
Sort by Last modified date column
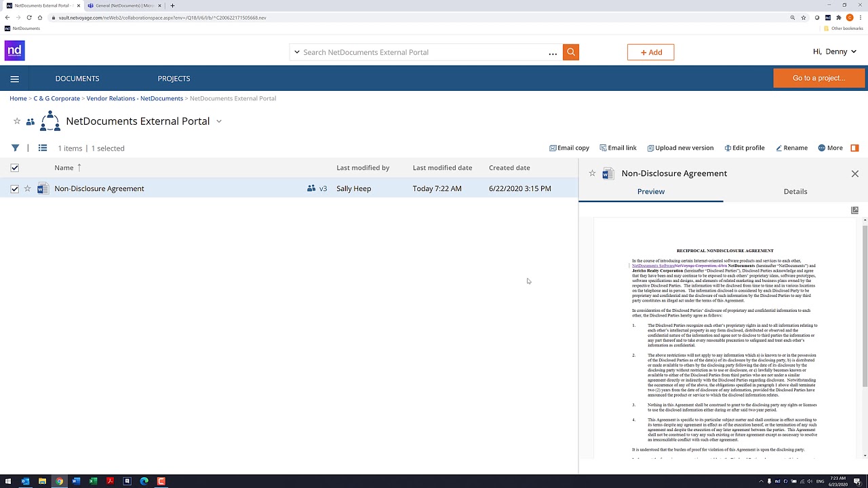[x=442, y=167]
